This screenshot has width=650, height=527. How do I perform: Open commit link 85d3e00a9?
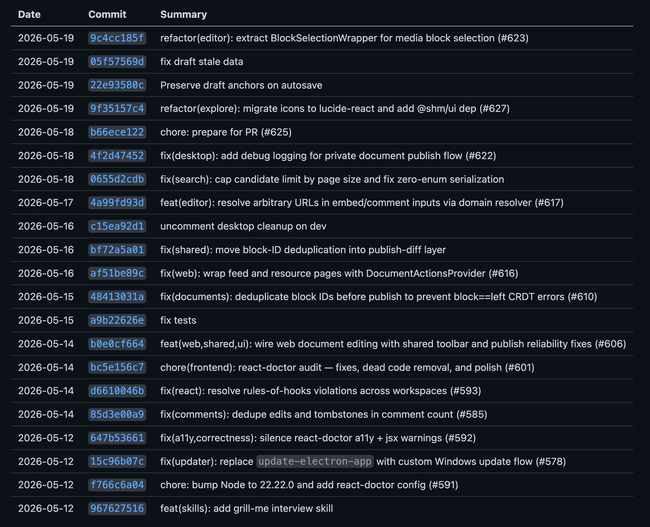(x=117, y=414)
